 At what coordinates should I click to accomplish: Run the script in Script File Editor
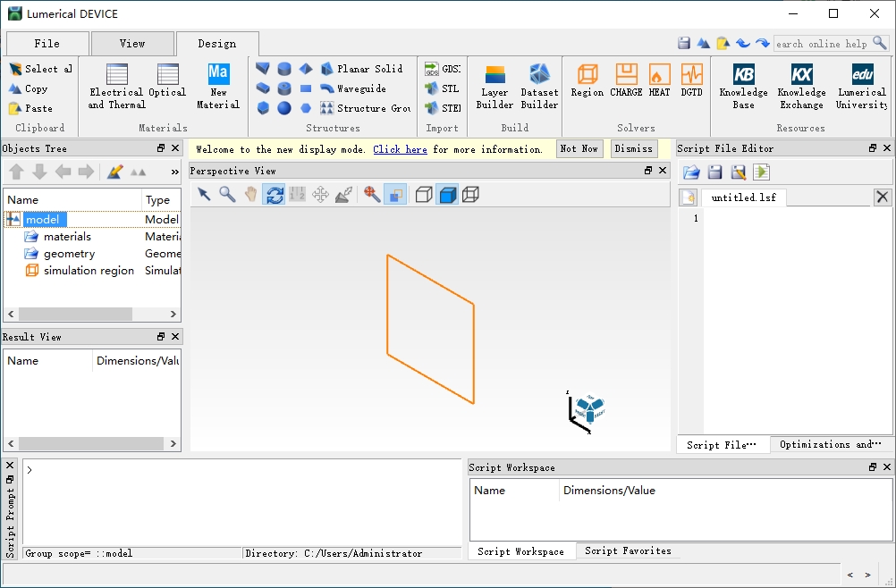click(x=761, y=172)
